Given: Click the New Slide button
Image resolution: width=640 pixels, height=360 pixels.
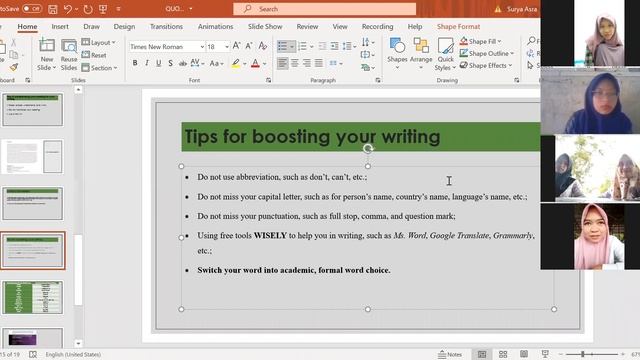Looking at the screenshot, I should click(x=47, y=54).
